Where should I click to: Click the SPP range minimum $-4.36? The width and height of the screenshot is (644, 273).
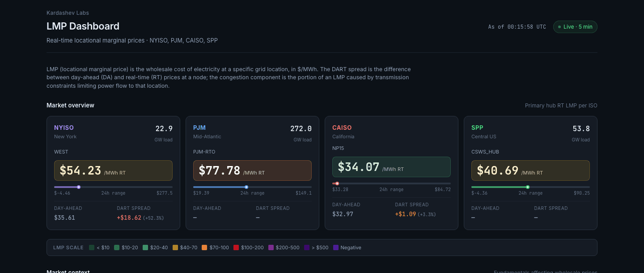(479, 193)
